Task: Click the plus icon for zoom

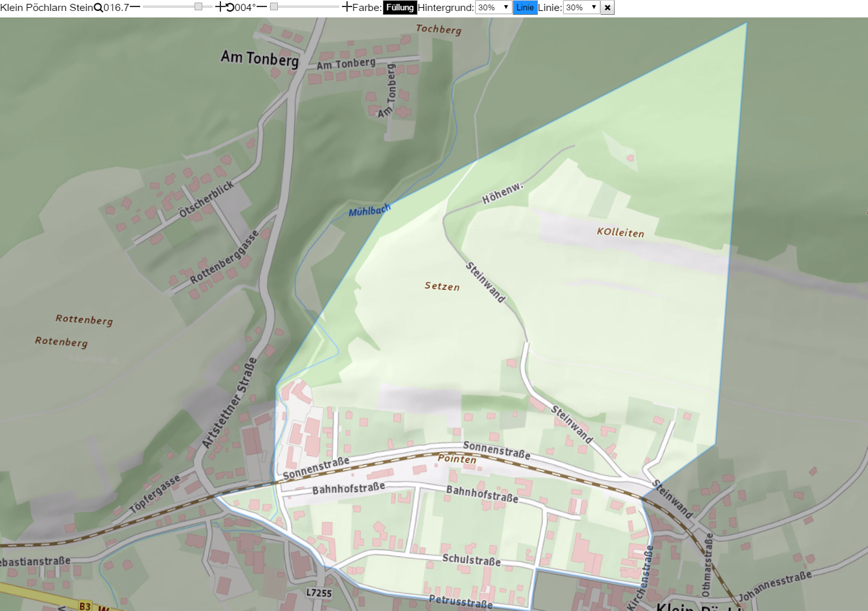Action: click(x=220, y=7)
